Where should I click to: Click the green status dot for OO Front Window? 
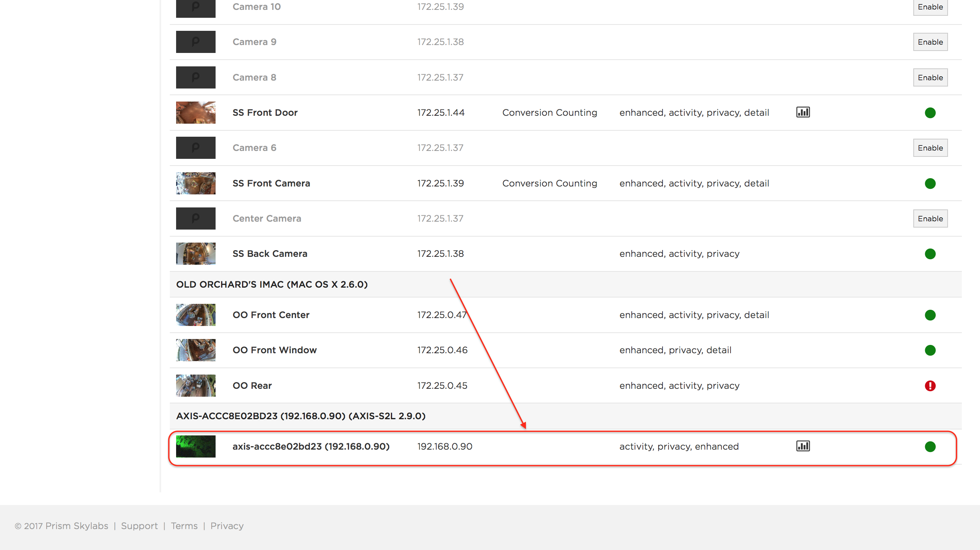pos(930,350)
